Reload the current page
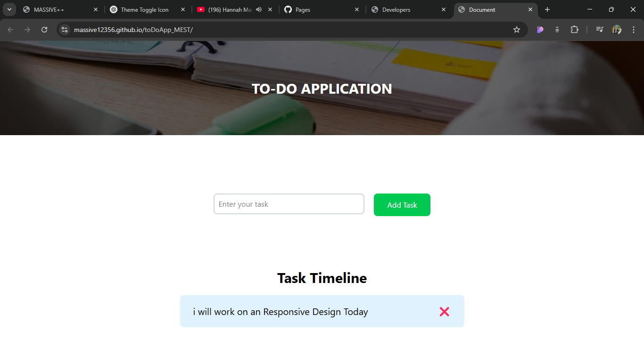644x339 pixels. (44, 30)
